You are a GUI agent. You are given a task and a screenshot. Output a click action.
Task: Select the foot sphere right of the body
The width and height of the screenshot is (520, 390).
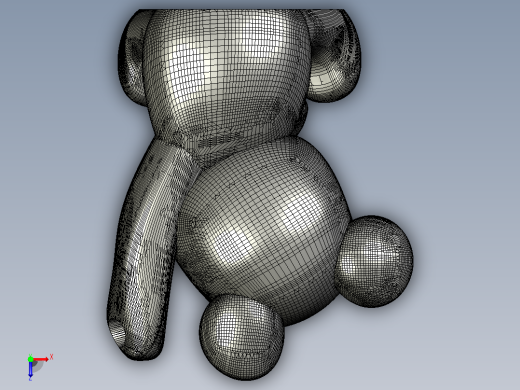[374, 261]
